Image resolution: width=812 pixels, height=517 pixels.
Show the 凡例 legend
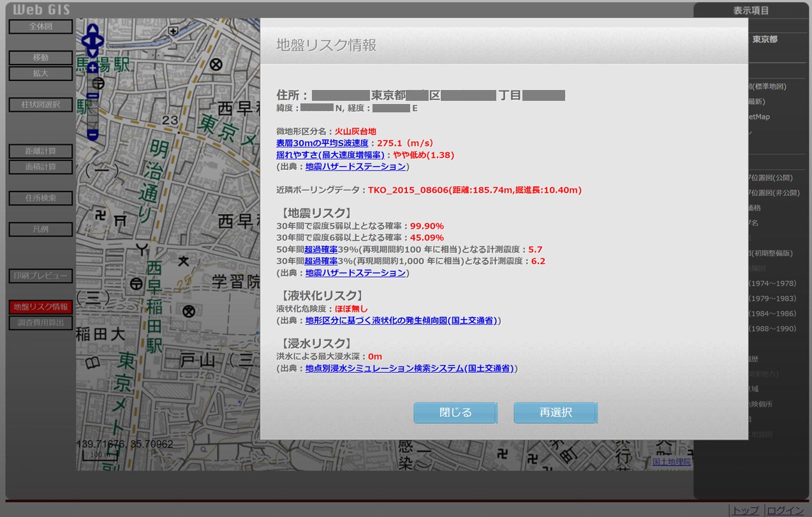click(41, 229)
